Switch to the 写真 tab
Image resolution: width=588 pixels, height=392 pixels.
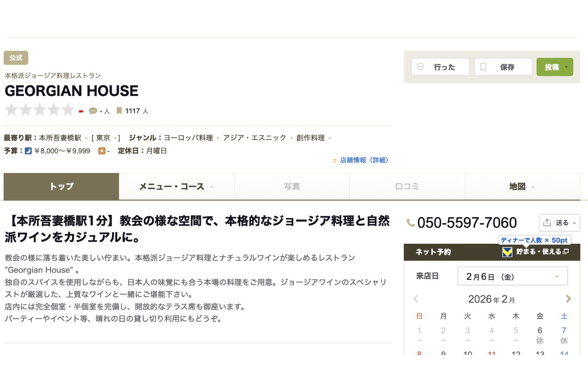tap(292, 186)
